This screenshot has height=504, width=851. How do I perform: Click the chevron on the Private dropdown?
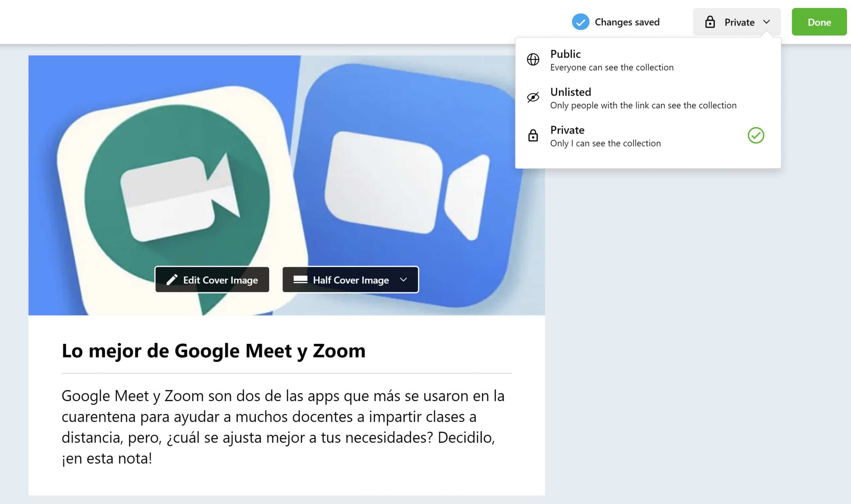767,22
